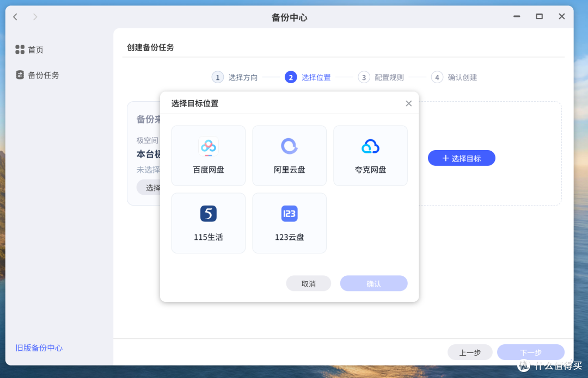Click the 创建备份任务 heading

coord(150,47)
